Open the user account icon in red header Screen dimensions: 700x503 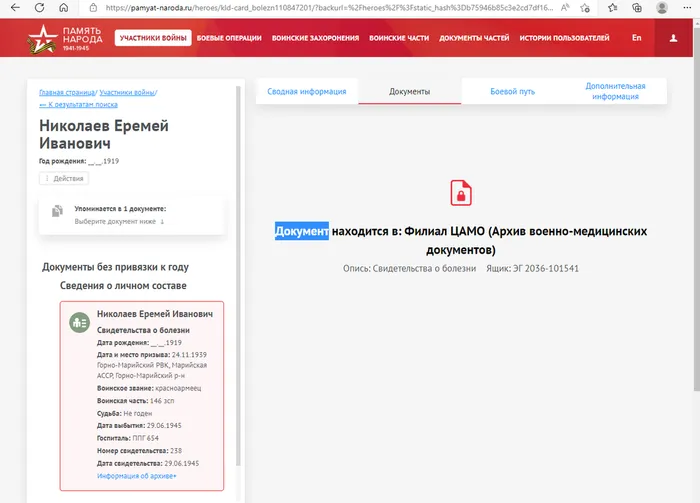673,38
